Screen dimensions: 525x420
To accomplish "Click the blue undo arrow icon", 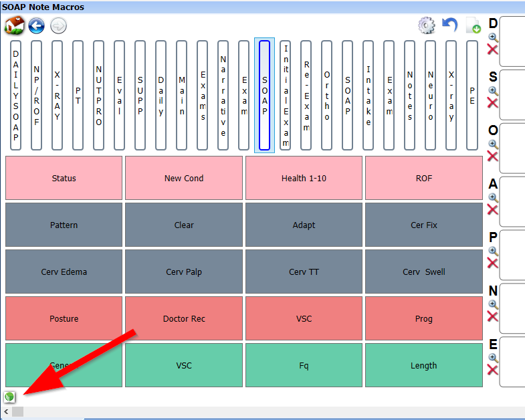I will coord(450,25).
